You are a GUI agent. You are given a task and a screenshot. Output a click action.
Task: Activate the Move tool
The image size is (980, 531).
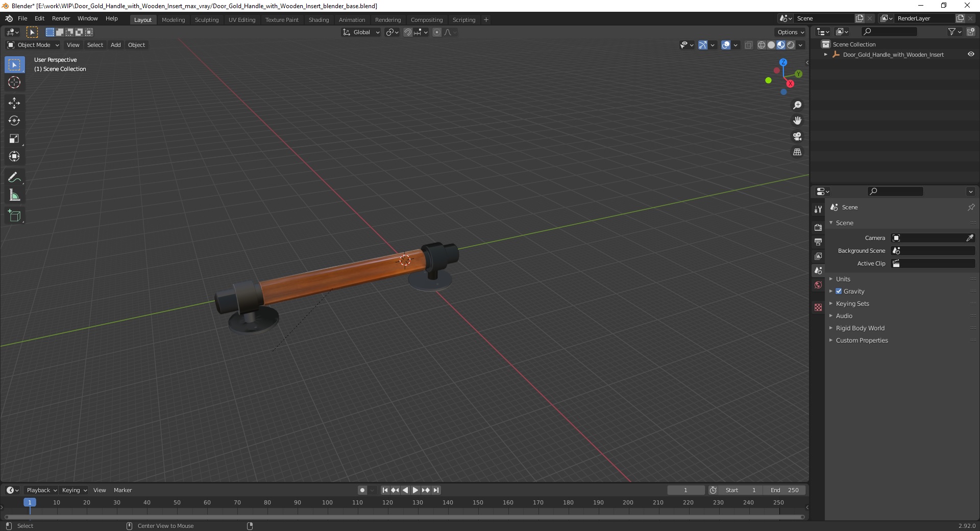(x=14, y=103)
